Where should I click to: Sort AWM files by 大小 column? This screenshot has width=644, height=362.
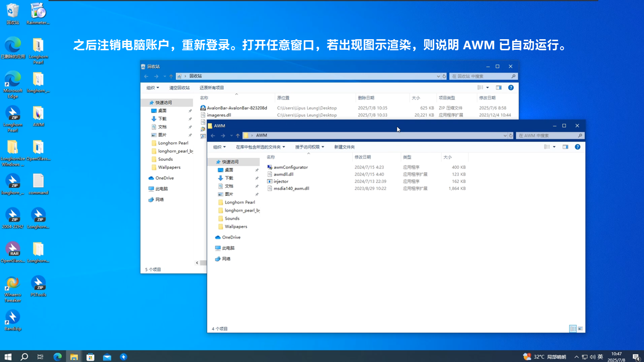tap(447, 157)
